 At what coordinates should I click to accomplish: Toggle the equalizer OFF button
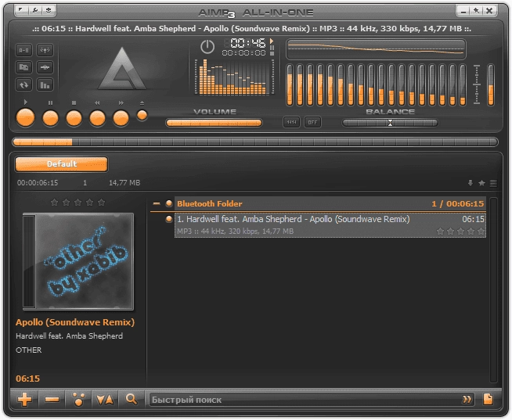[x=313, y=122]
